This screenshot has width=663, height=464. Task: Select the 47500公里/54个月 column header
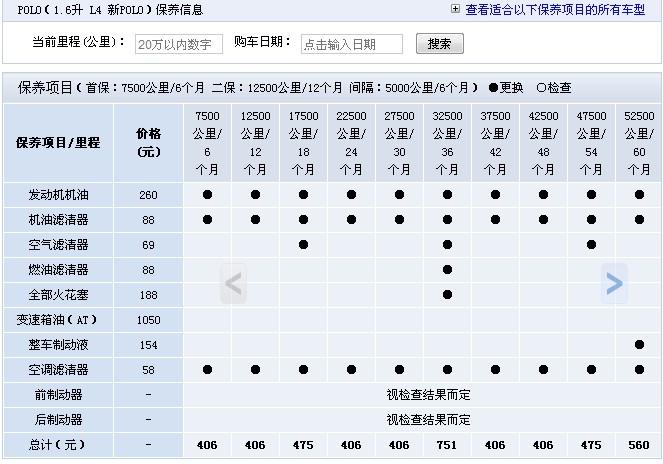[591, 143]
